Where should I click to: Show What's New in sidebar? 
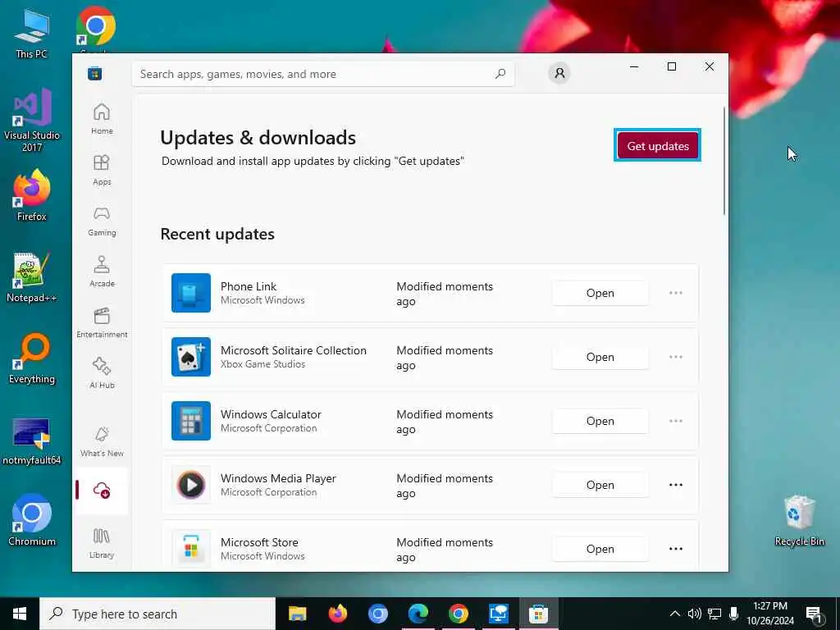point(102,442)
